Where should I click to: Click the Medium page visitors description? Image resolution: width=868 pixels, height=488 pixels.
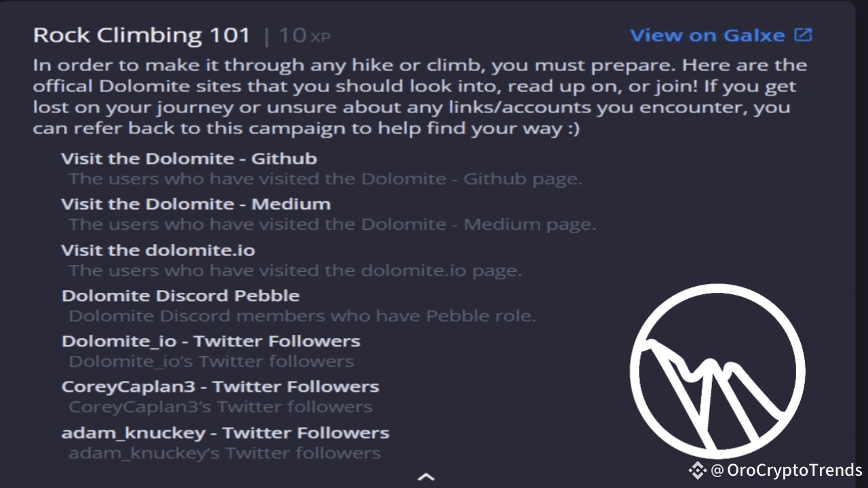click(x=332, y=224)
